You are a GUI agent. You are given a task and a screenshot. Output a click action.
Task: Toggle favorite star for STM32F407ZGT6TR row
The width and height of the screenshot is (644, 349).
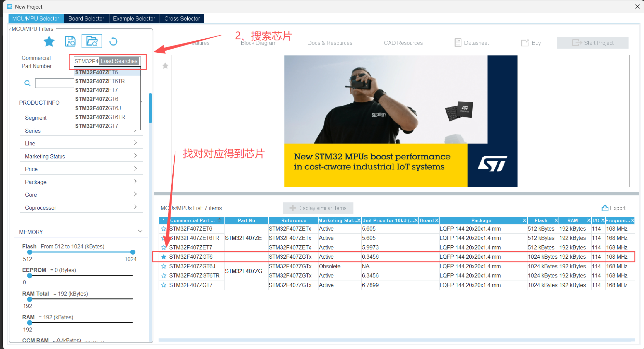click(164, 275)
